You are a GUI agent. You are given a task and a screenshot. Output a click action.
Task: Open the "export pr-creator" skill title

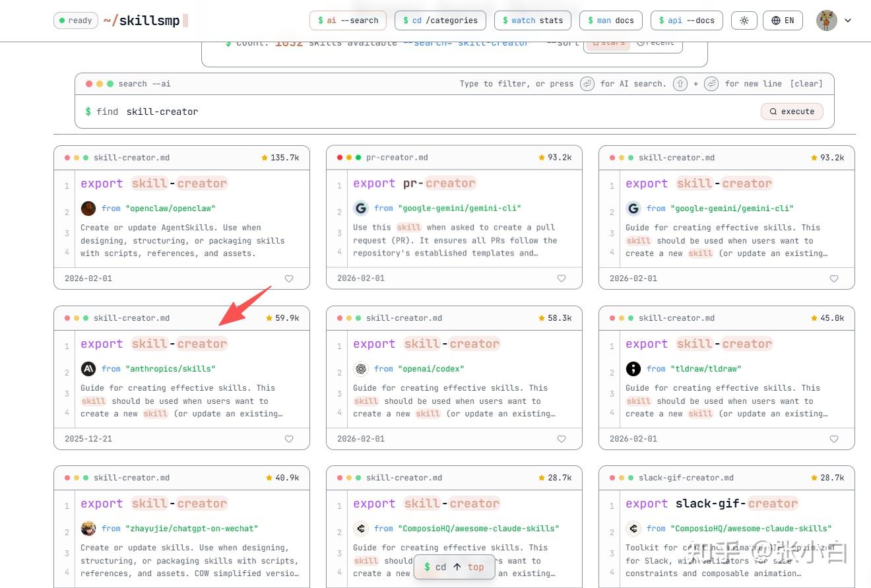(x=414, y=183)
